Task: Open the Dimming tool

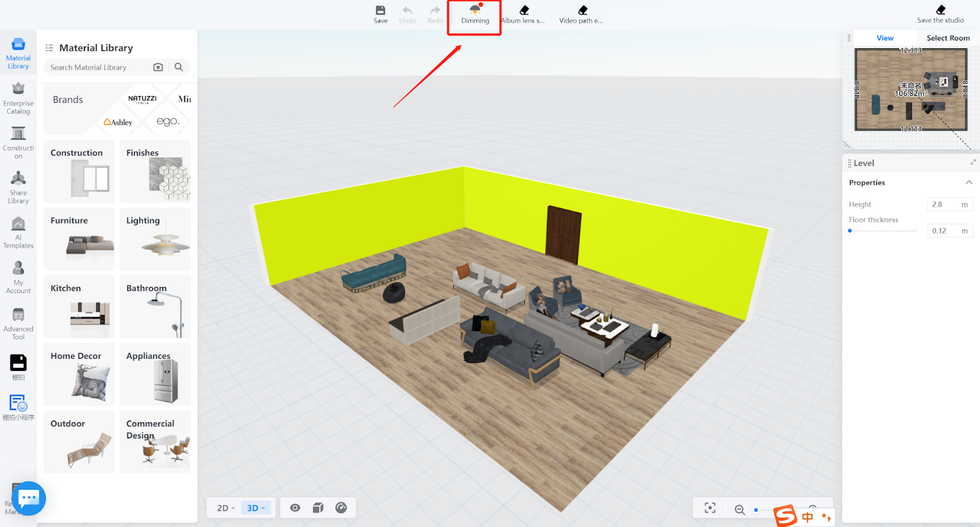Action: [475, 15]
